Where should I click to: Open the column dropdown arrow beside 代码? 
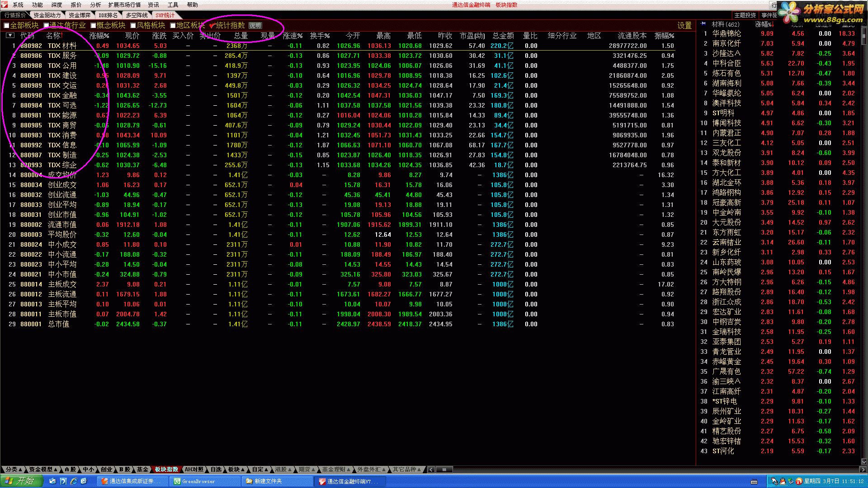pos(10,35)
